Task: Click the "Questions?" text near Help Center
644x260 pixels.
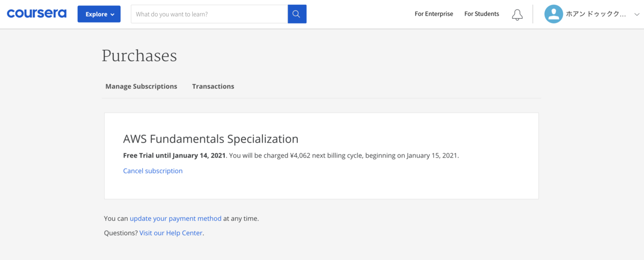Action: point(121,233)
